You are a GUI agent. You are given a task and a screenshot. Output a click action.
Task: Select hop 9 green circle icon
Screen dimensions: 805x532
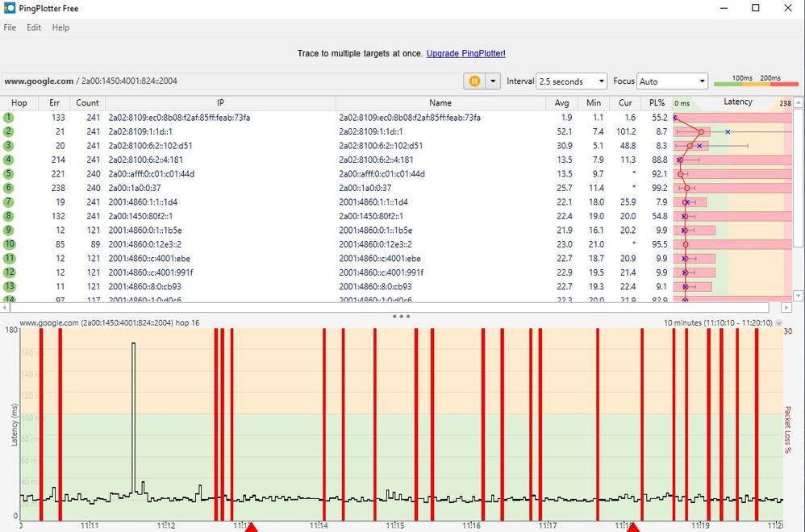pos(8,231)
